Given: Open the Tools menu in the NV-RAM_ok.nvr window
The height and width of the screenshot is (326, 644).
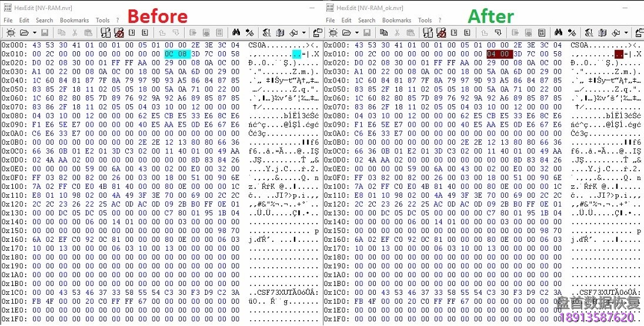Looking at the screenshot, I should [425, 20].
